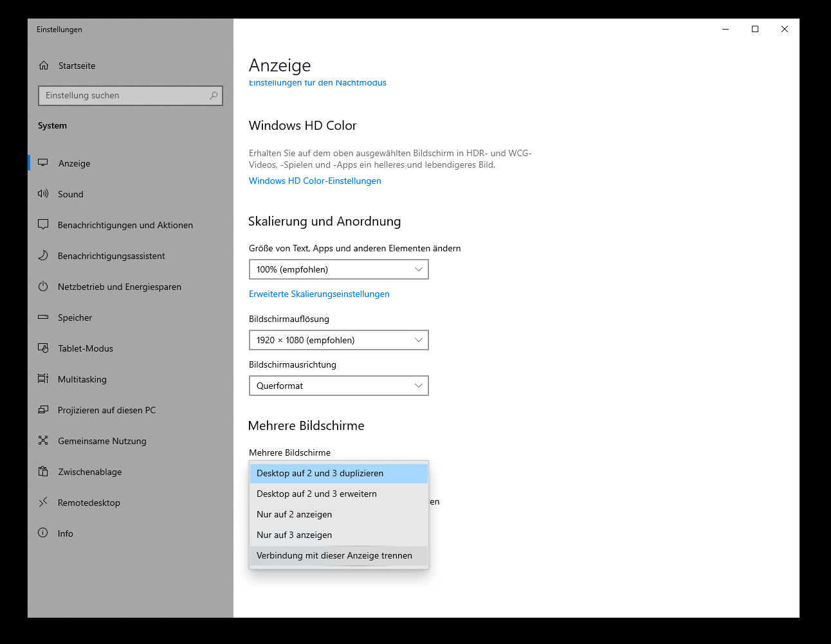Select the Sound settings page
Screen dimensions: 831x644
coord(131,194)
